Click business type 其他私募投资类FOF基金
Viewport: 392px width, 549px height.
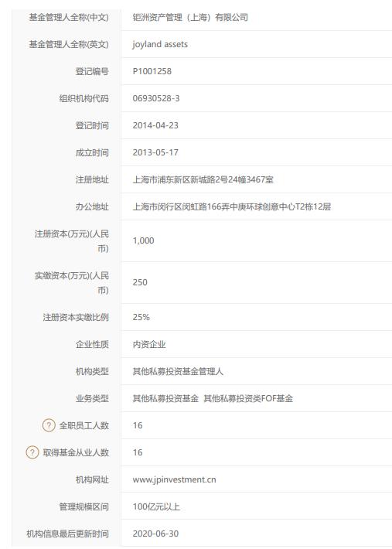click(x=248, y=398)
